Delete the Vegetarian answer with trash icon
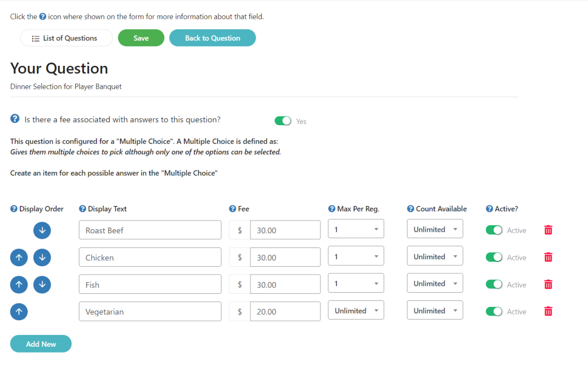588x365 pixels. (x=548, y=312)
